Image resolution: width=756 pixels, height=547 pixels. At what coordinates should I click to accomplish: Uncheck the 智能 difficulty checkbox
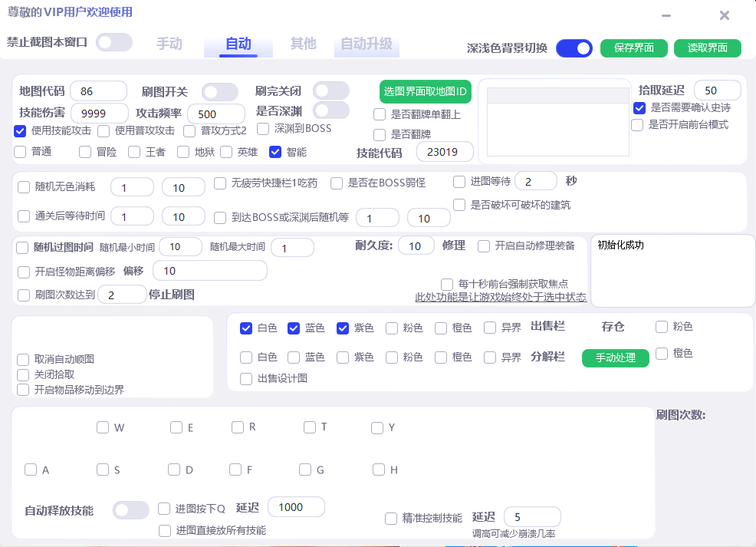click(275, 152)
